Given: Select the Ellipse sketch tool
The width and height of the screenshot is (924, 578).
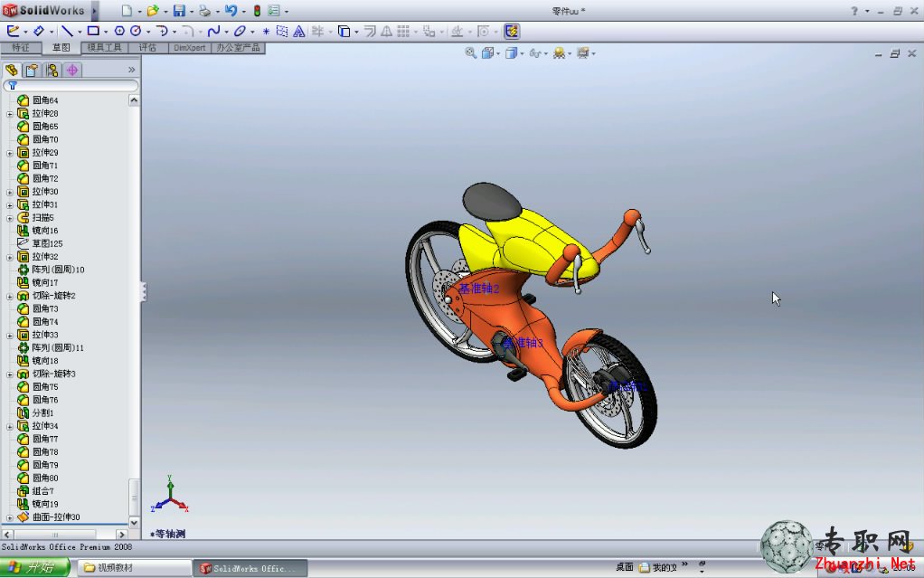Looking at the screenshot, I should (x=240, y=31).
